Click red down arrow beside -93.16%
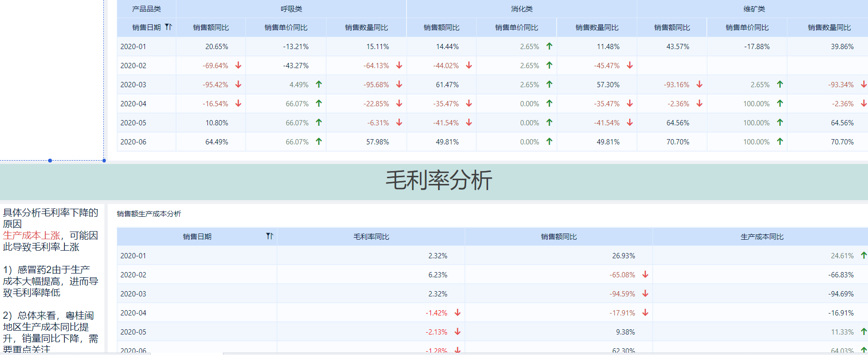868x355 pixels. coord(699,84)
